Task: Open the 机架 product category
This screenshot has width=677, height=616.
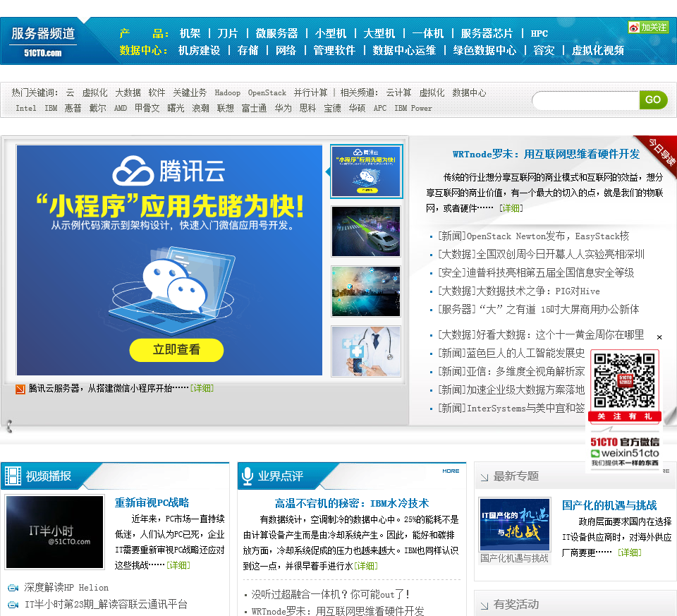Action: (190, 33)
